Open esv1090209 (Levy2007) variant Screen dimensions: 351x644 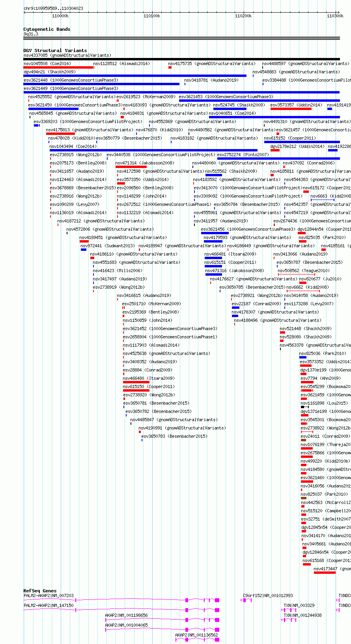(75, 204)
